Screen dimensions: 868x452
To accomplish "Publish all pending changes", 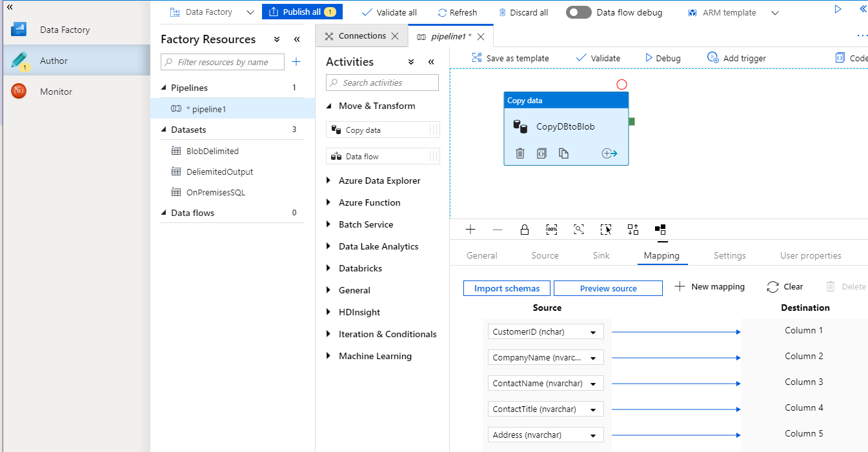I will (302, 11).
